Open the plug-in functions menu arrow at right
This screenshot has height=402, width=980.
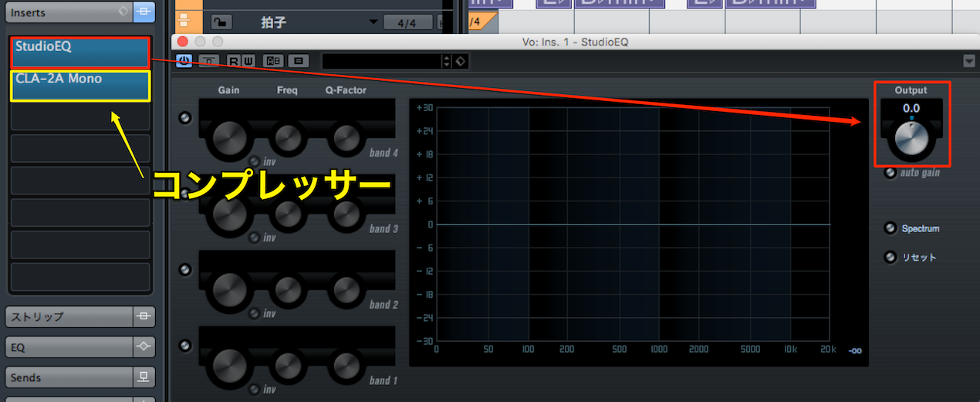click(969, 61)
